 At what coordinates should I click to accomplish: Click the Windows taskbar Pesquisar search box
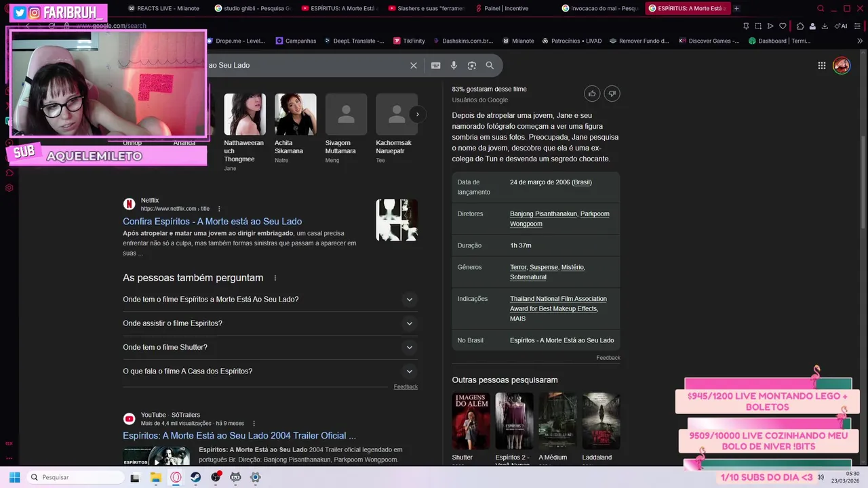[x=75, y=477]
